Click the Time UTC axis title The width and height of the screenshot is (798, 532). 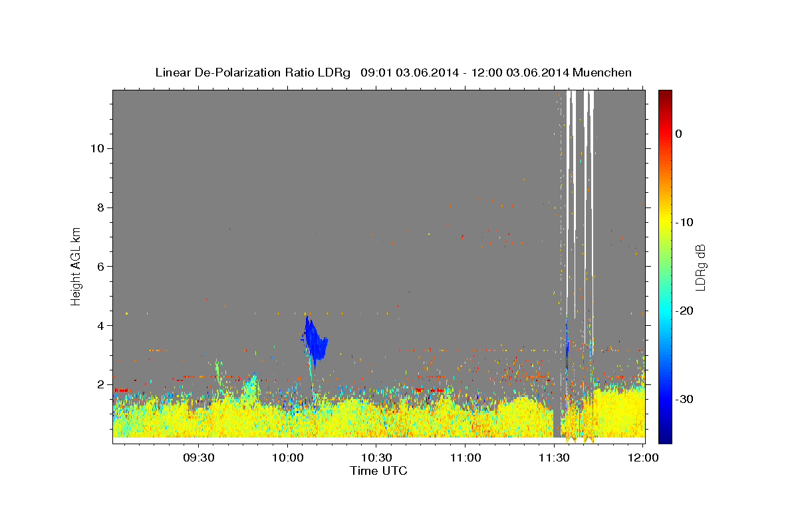(378, 471)
